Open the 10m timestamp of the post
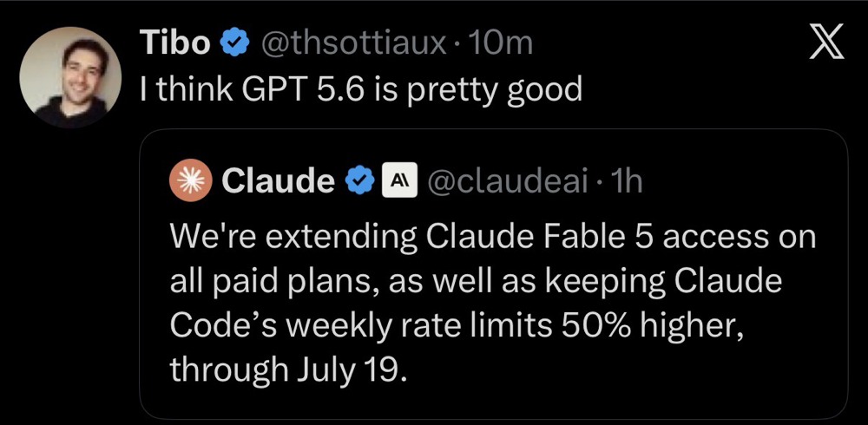This screenshot has width=868, height=425. coord(500,42)
